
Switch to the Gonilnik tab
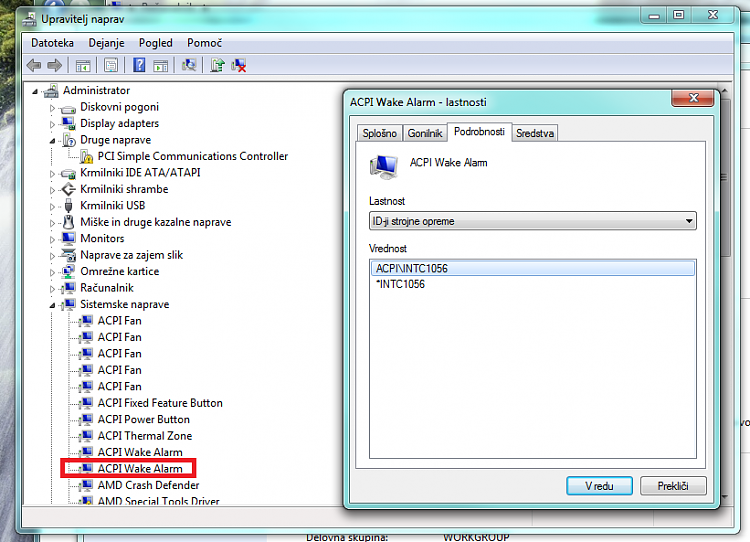425,133
